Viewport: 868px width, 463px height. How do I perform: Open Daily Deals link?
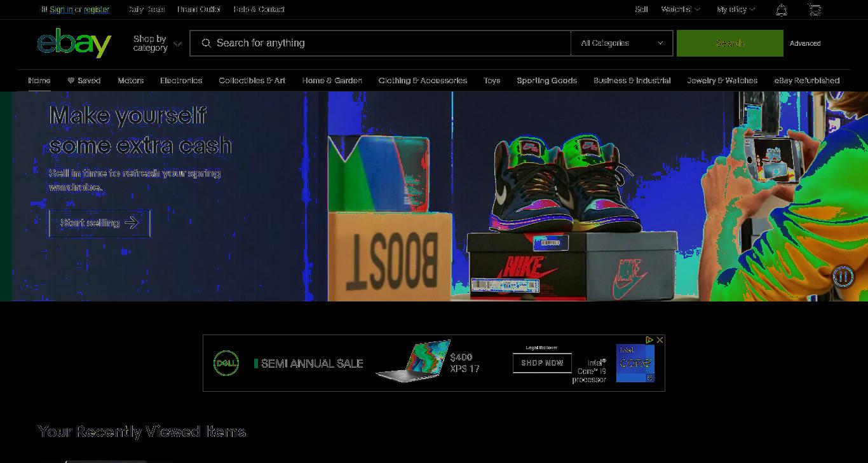click(146, 10)
